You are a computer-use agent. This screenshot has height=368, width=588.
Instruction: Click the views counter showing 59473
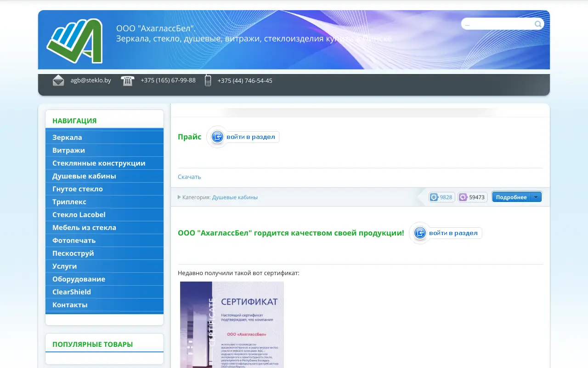tap(472, 197)
